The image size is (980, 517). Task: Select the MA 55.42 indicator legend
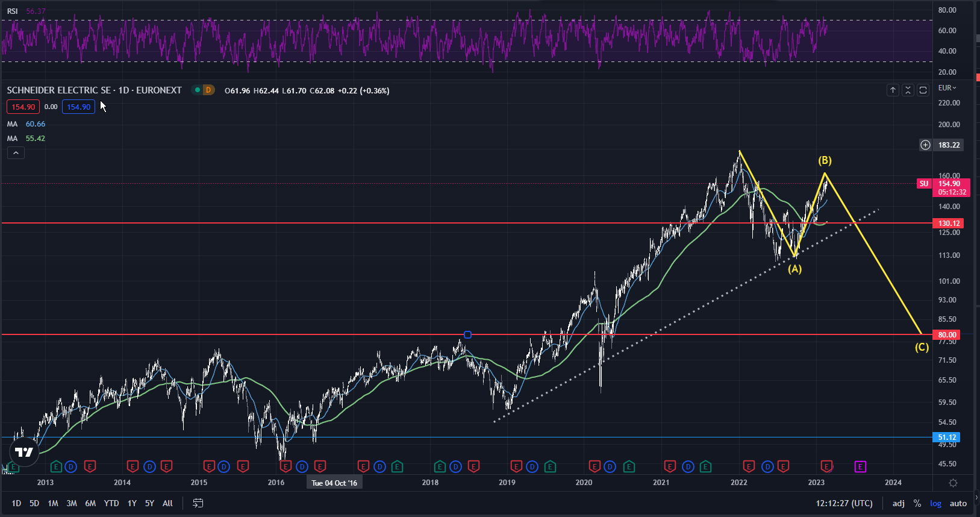coord(26,139)
